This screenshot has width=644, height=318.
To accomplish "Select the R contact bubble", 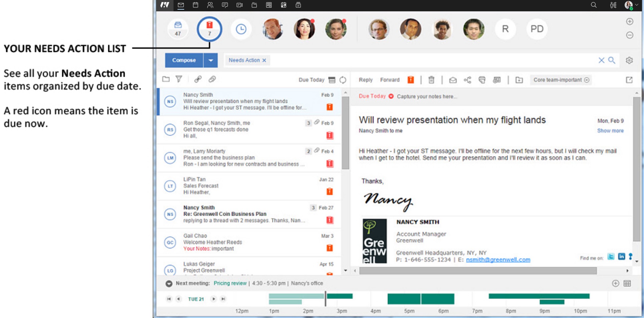I will 505,29.
